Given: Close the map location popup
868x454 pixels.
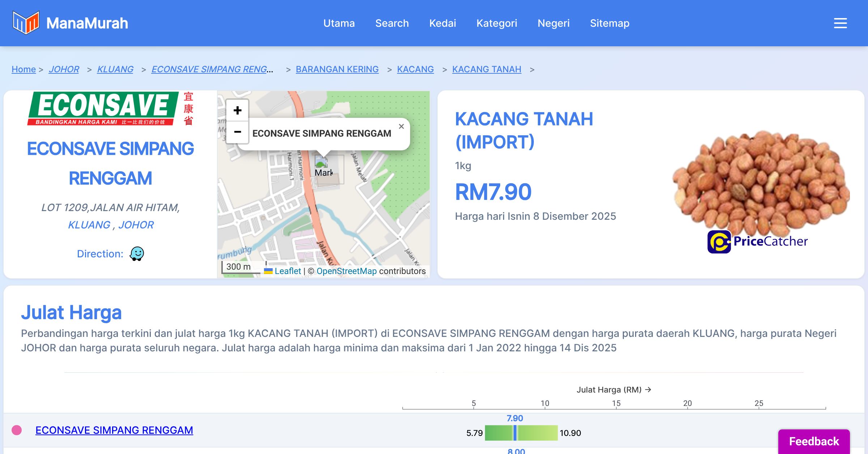Looking at the screenshot, I should pyautogui.click(x=401, y=127).
